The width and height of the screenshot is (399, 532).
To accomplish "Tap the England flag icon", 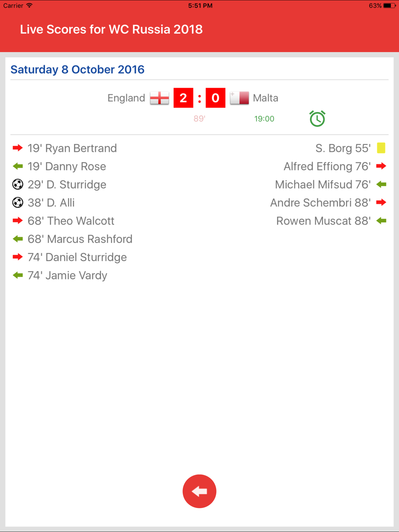I will coord(159,98).
